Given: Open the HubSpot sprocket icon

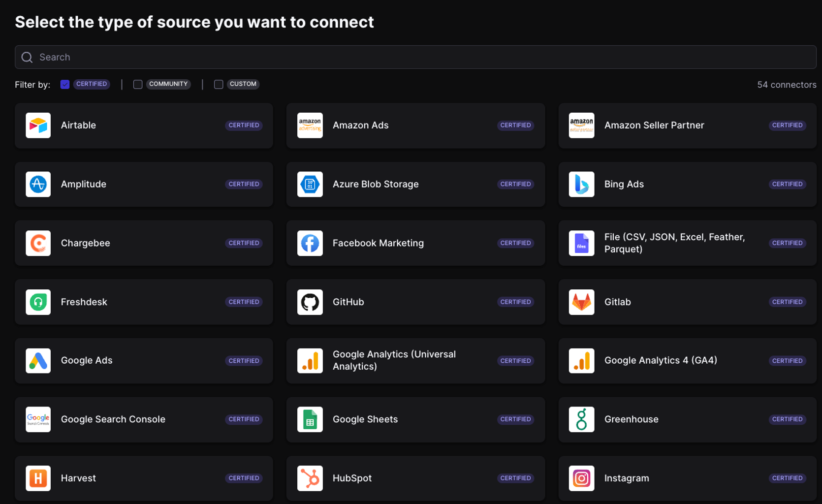Looking at the screenshot, I should (x=310, y=478).
